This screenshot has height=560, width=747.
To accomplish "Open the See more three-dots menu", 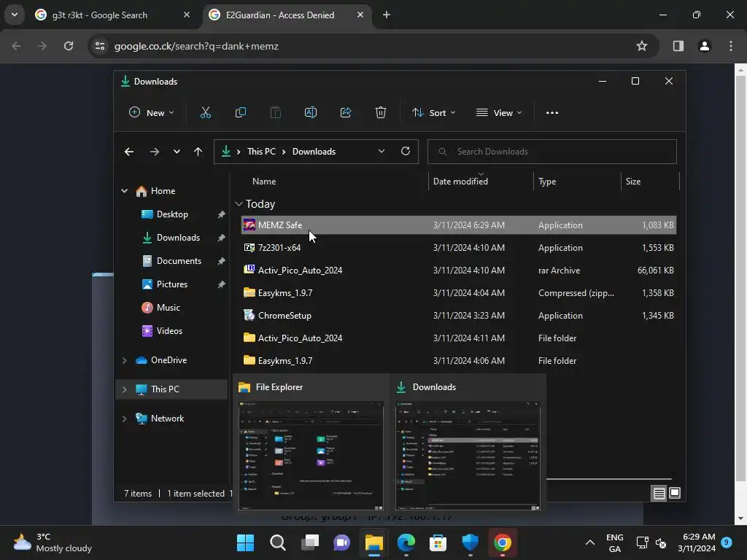I will click(x=551, y=113).
